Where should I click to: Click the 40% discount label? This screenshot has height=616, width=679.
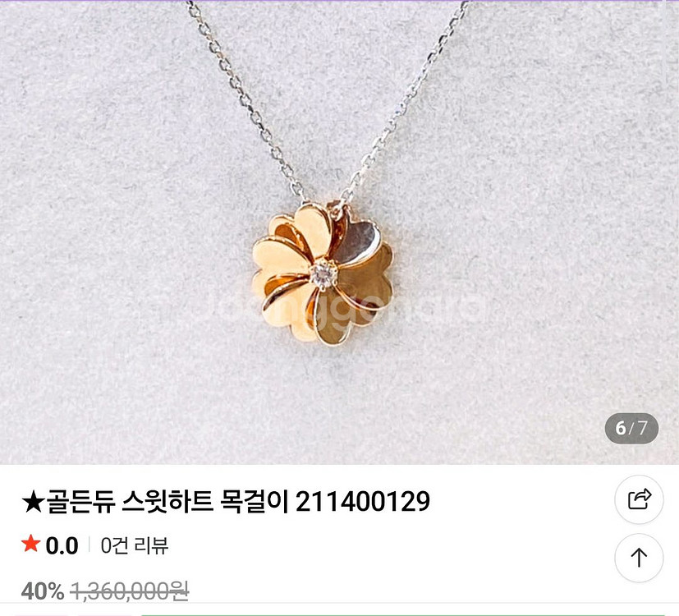coord(43,591)
